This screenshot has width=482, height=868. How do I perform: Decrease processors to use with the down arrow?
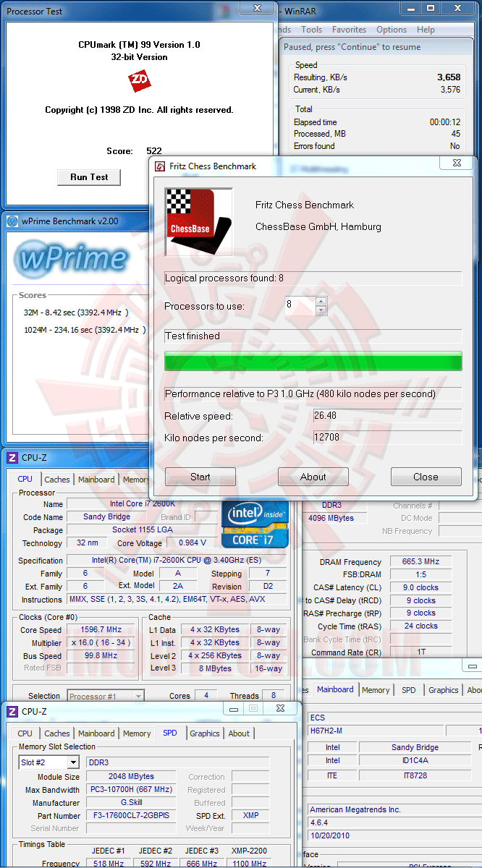click(x=321, y=310)
